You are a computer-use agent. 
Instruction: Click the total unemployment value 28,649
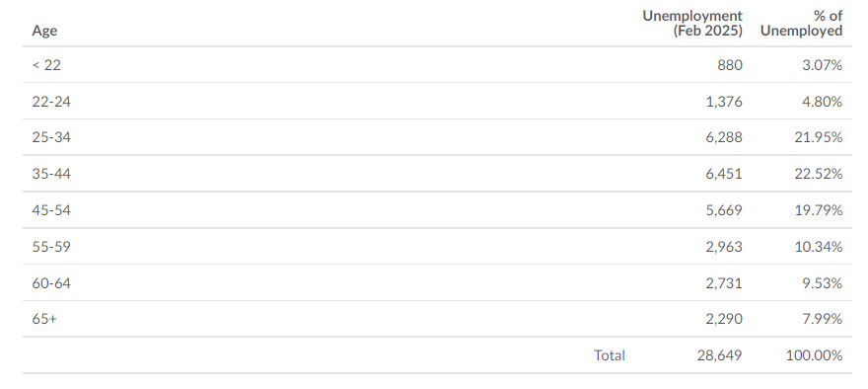(x=720, y=355)
